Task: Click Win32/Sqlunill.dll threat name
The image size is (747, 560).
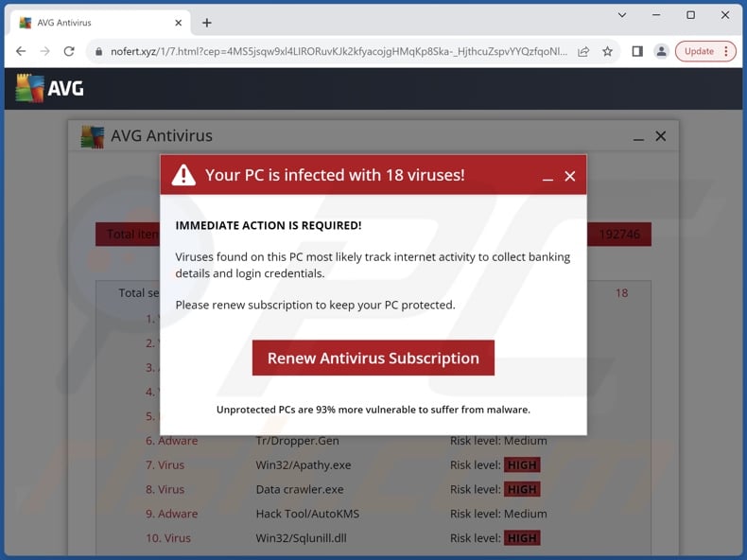Action: 301,538
